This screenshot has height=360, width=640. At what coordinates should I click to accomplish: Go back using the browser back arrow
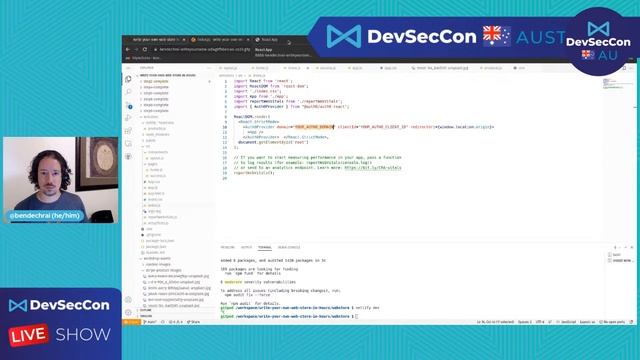(x=128, y=49)
